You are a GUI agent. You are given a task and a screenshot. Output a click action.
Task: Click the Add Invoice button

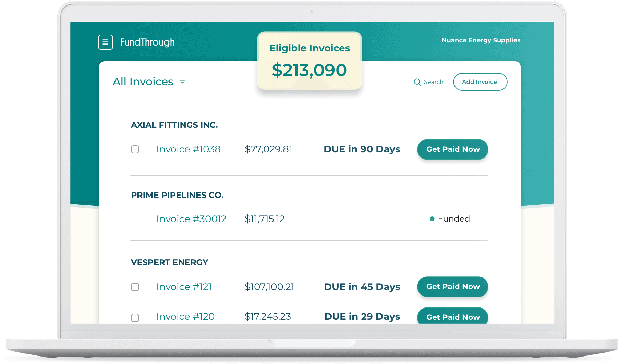pos(480,82)
